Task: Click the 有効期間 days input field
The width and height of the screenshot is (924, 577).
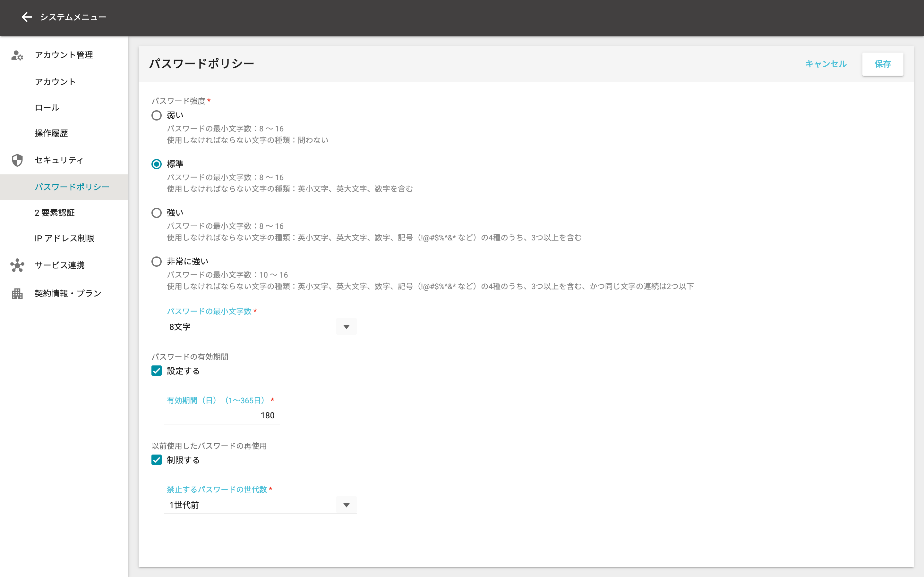Action: 222,415
